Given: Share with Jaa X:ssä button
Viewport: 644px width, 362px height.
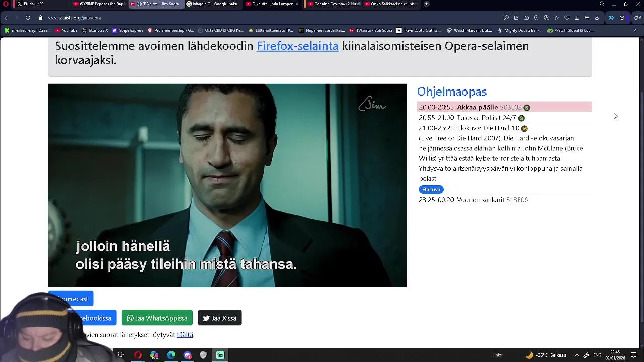Looking at the screenshot, I should point(220,318).
